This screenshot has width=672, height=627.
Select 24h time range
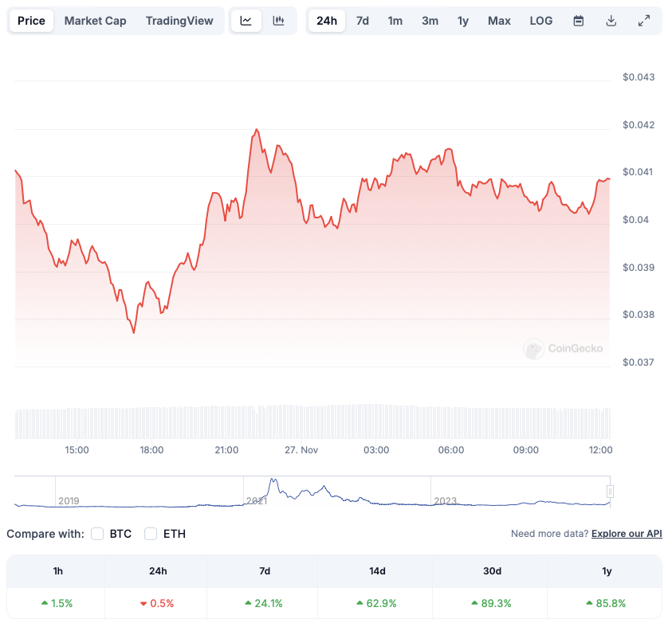coord(327,21)
